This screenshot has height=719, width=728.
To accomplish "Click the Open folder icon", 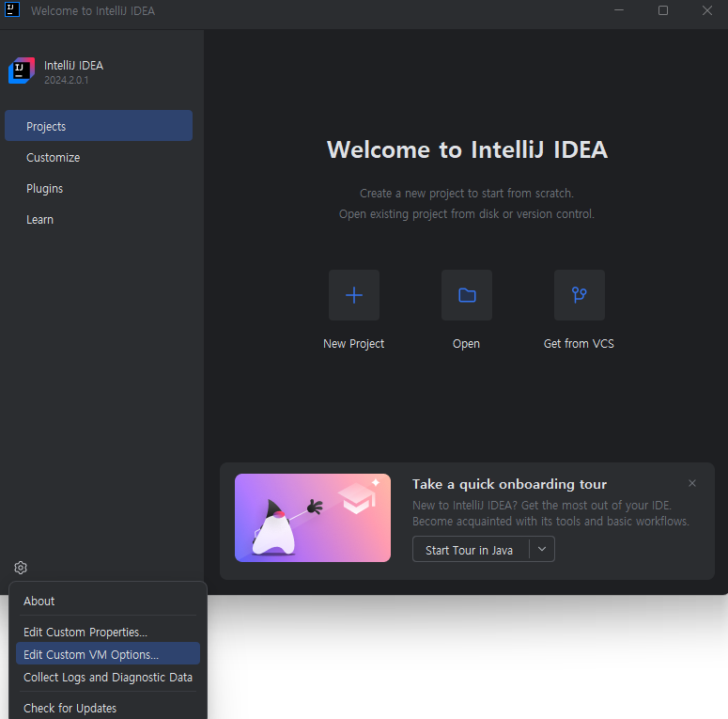I will (x=467, y=295).
